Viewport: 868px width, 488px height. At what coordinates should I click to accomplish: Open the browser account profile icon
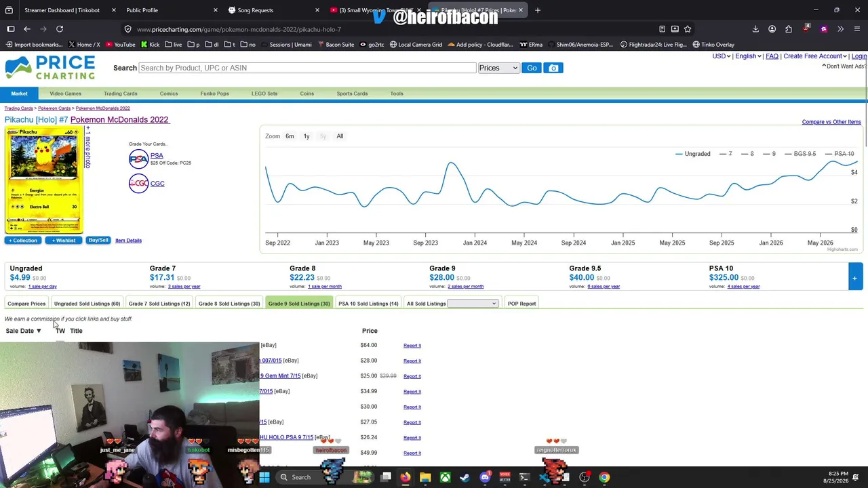[x=772, y=29]
